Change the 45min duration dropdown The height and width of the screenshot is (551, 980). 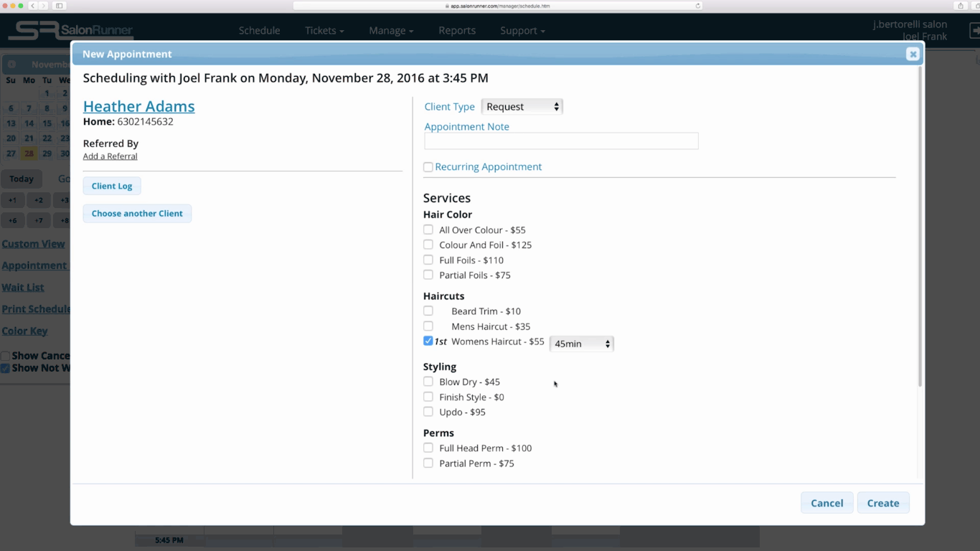tap(581, 343)
